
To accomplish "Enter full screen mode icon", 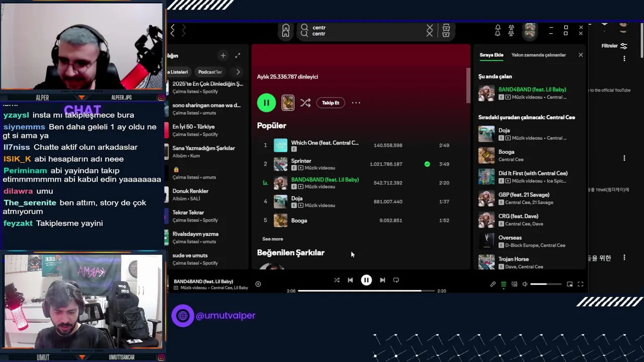I will pos(580,284).
